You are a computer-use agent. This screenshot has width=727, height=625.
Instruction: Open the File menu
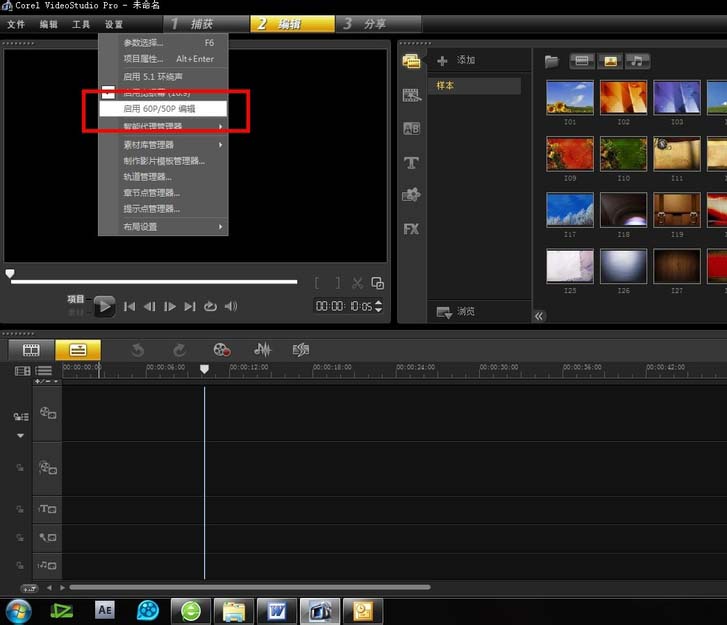click(x=16, y=24)
